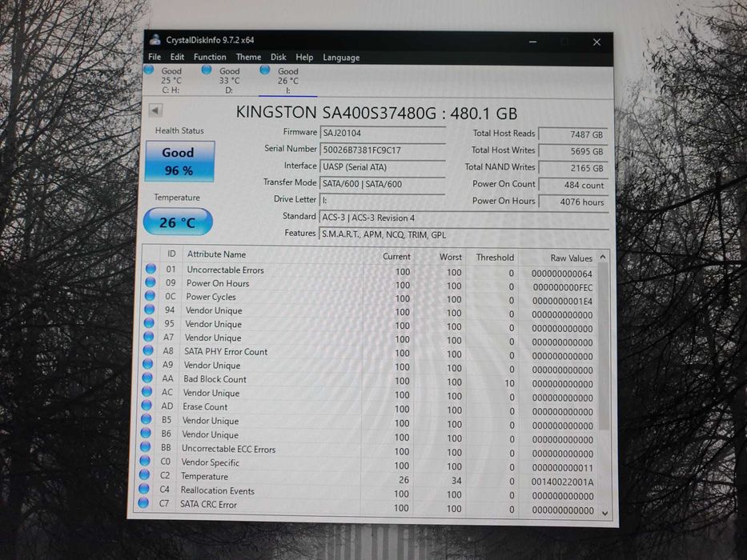
Task: Open the File menu
Action: coord(155,57)
